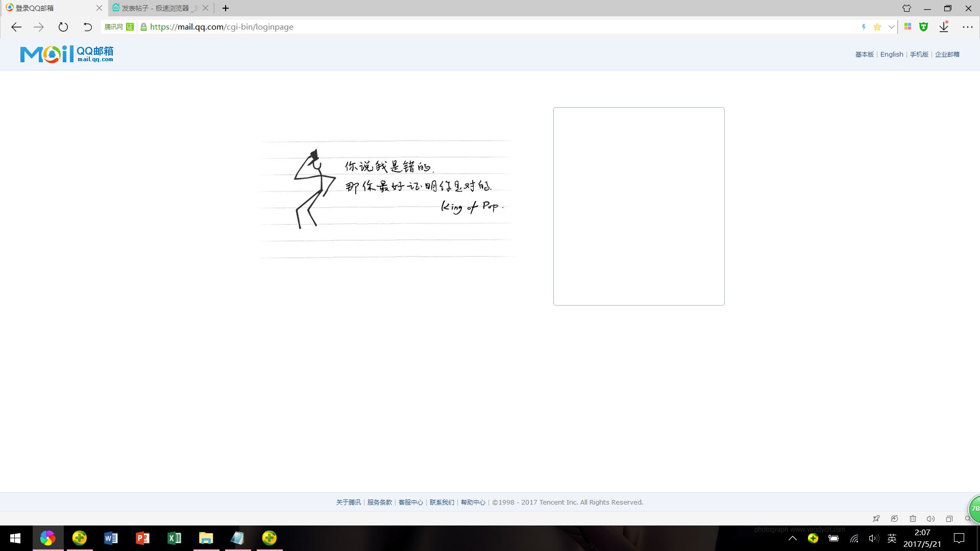The width and height of the screenshot is (980, 551).
Task: Click the trash icon in browser status bar
Action: pyautogui.click(x=913, y=519)
